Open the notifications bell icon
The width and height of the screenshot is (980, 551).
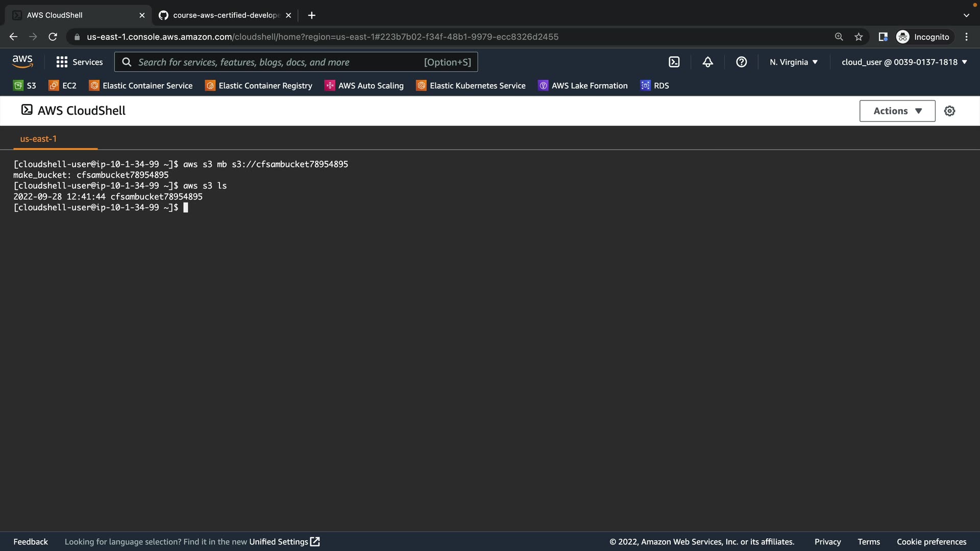click(707, 62)
